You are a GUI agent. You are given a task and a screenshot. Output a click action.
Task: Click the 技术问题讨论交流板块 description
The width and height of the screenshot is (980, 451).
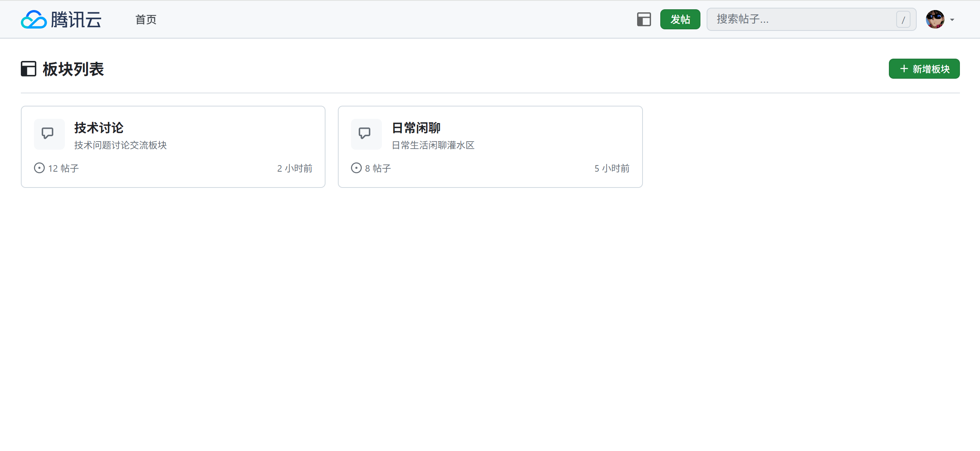click(x=120, y=145)
